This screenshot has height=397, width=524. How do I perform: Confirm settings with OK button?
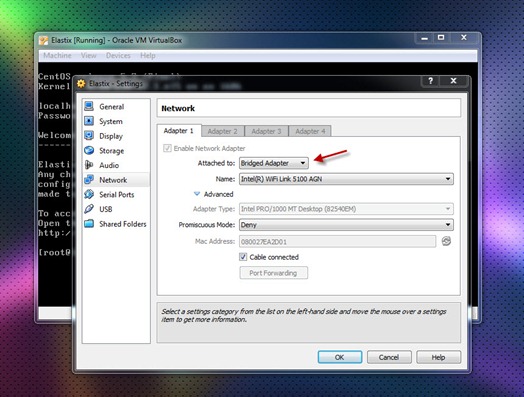coord(340,357)
